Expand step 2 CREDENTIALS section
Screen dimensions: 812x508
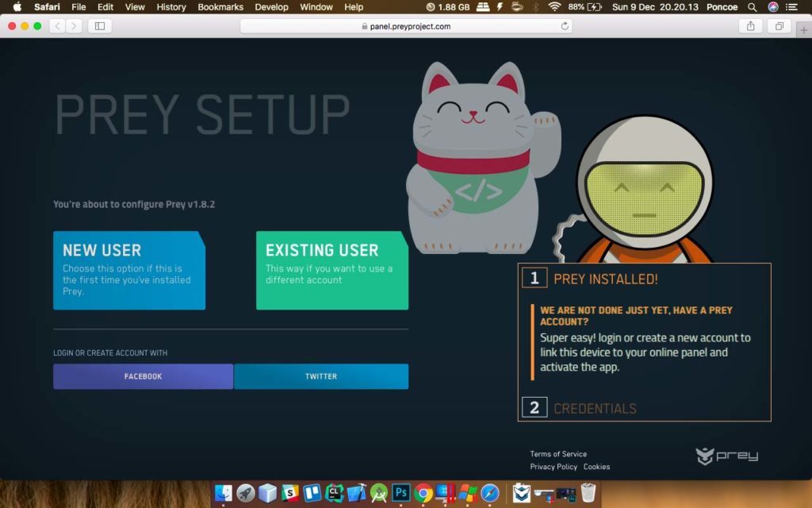[580, 408]
